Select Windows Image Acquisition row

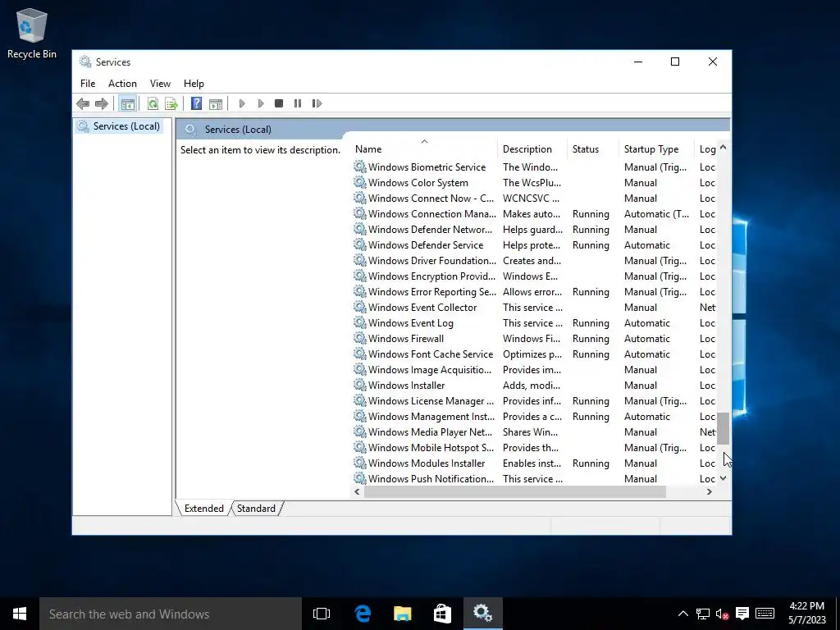(535, 370)
